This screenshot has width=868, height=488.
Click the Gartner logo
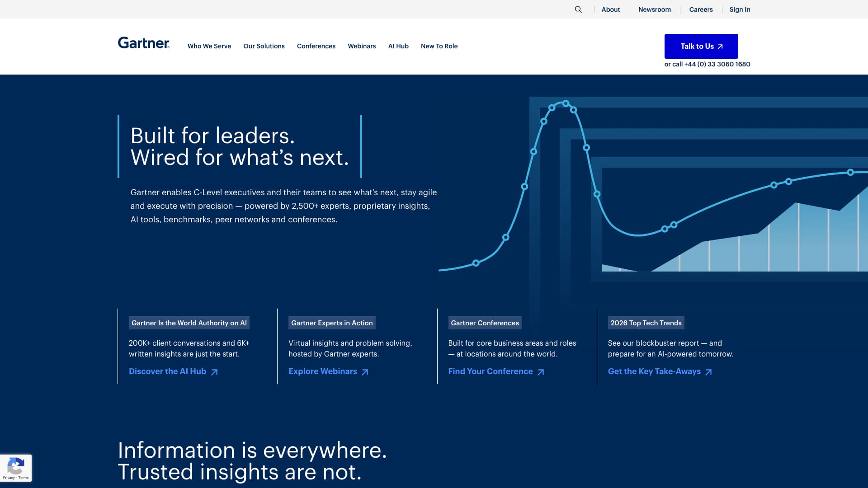pyautogui.click(x=144, y=43)
